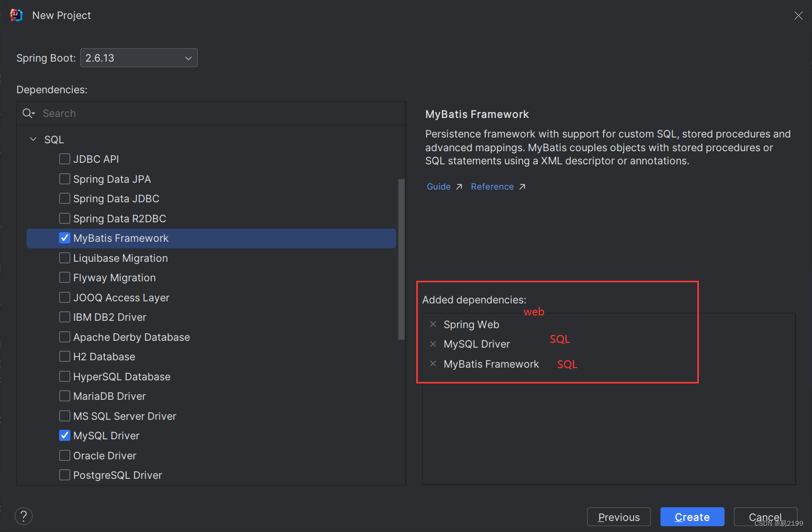Viewport: 812px width, 532px height.
Task: Check the JDBC API checkbox
Action: click(65, 159)
